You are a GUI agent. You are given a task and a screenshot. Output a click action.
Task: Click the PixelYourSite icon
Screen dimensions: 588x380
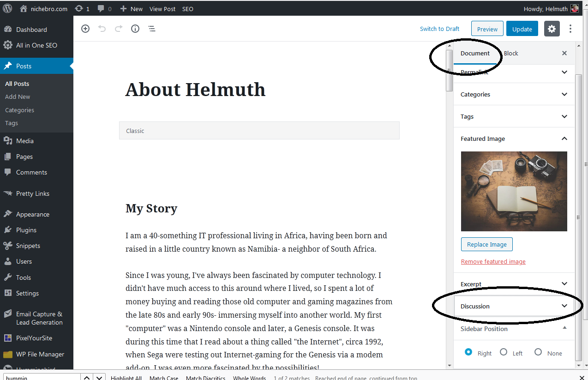pos(8,338)
